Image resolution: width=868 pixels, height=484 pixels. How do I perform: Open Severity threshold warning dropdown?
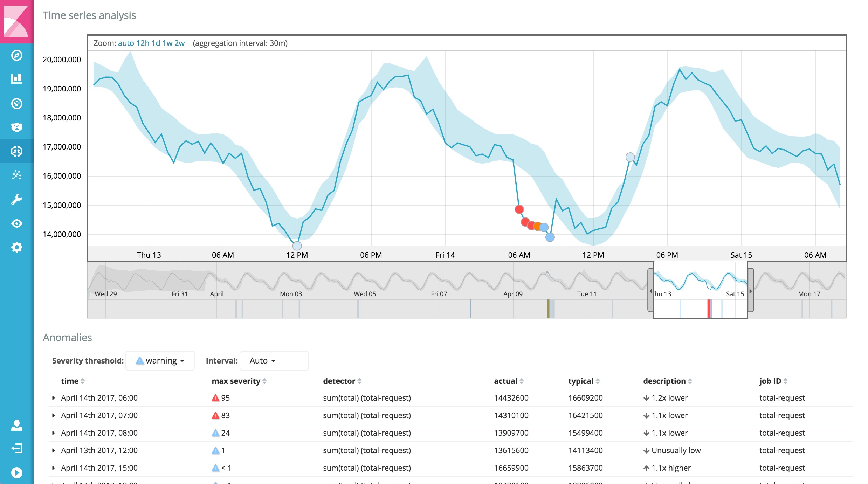click(160, 361)
